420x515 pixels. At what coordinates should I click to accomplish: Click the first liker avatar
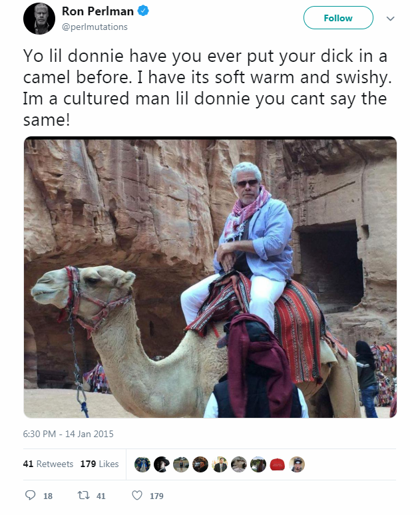point(142,464)
